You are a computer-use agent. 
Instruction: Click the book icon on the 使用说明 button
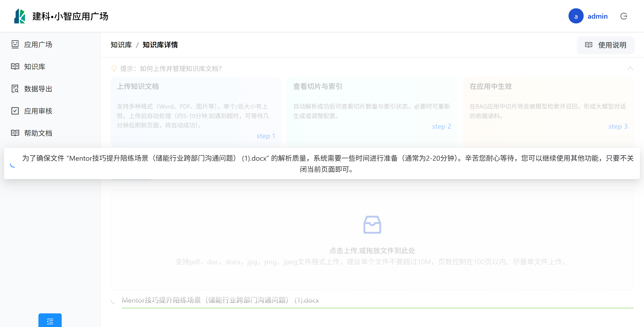pos(588,45)
